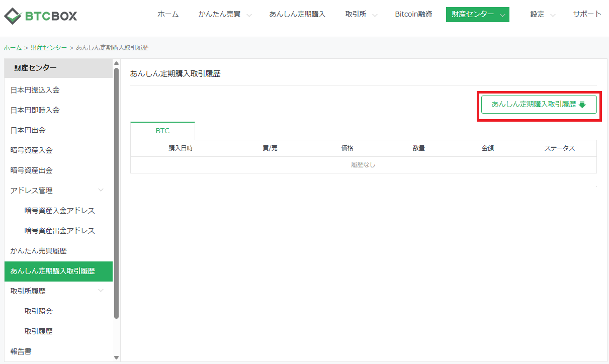Open the ホーム nav menu item

point(168,14)
